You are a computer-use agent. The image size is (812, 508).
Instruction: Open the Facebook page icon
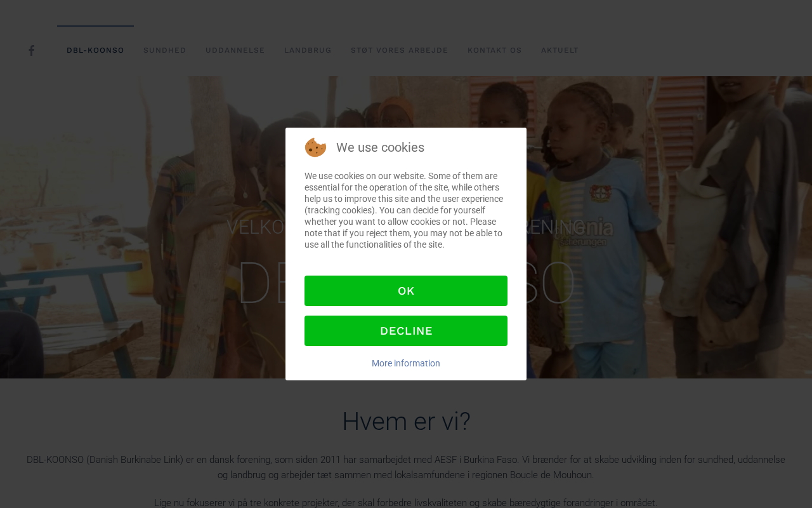pos(31,50)
